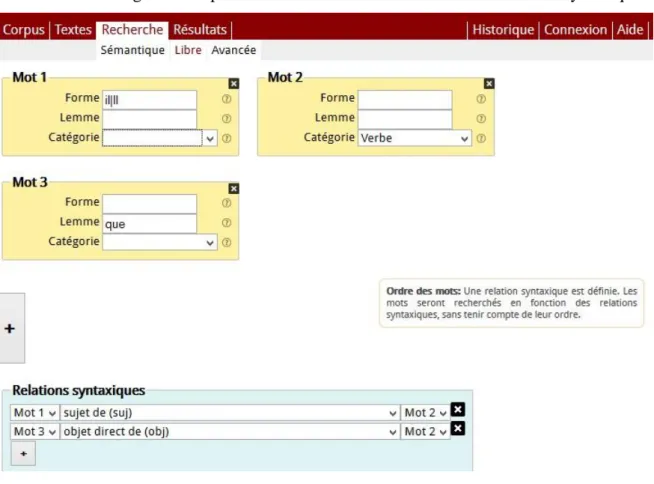Remove the Mot 2 box with its X icon
This screenshot has width=654, height=484.
489,84
